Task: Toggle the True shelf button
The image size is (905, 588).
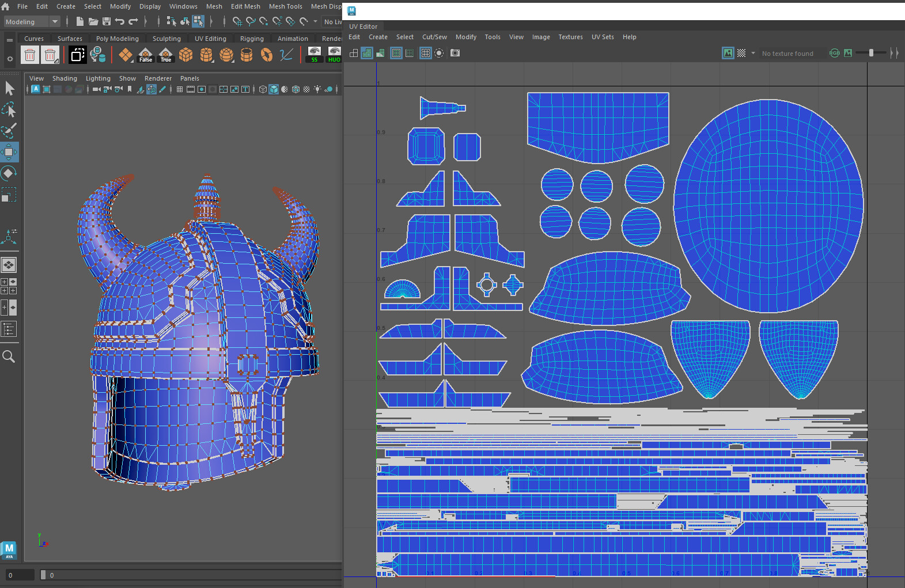Action: (166, 55)
